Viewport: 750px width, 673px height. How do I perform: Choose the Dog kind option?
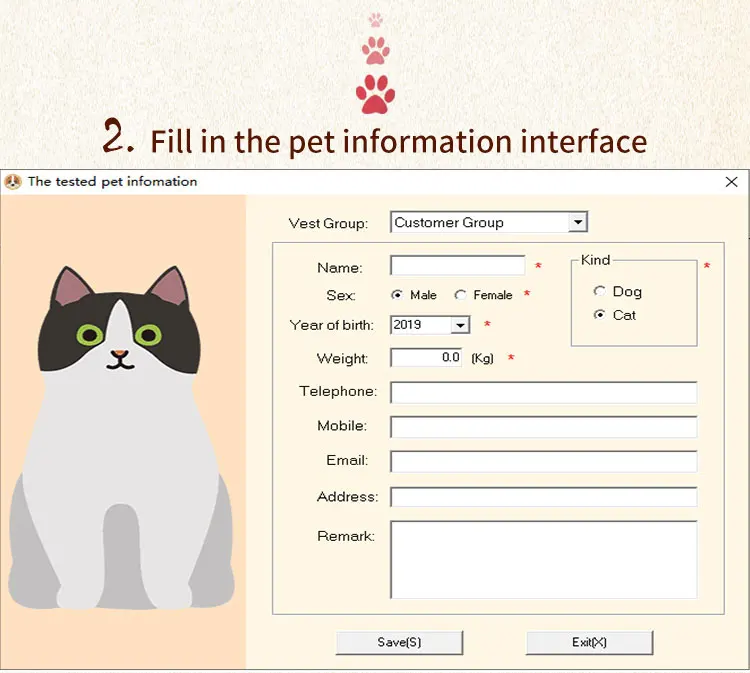[x=599, y=291]
